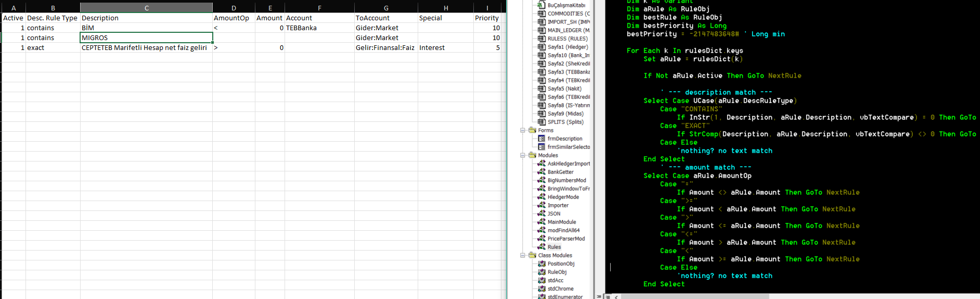Select stdChrome class module in tree
The image size is (980, 299).
pos(560,289)
